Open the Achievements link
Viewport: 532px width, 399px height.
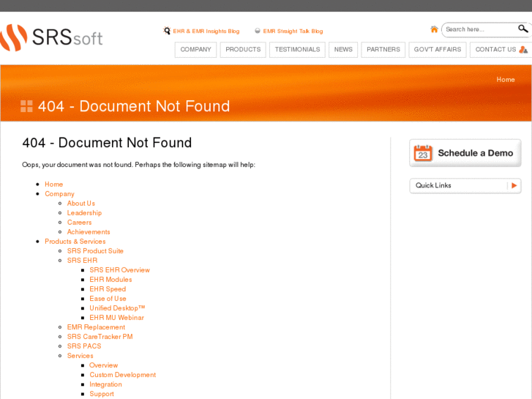pyautogui.click(x=89, y=231)
